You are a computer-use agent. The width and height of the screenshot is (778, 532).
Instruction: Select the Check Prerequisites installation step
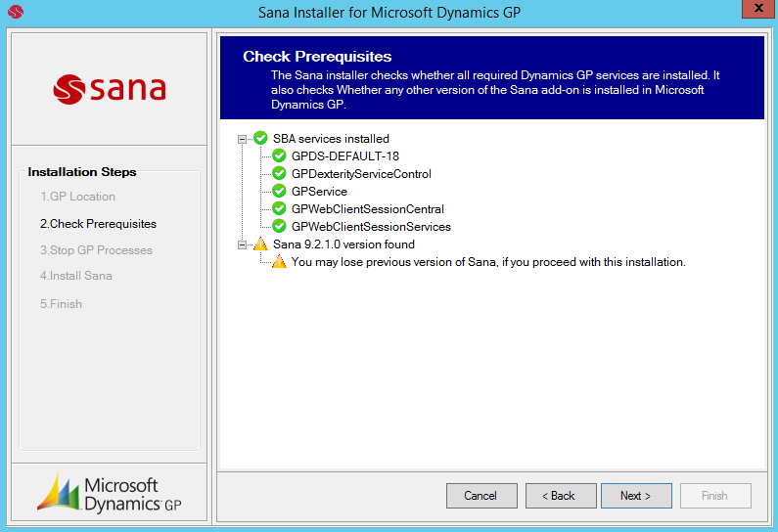pyautogui.click(x=98, y=224)
